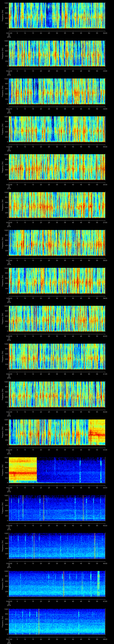
Task: Click the '8:47:00' time axis label
Action: (9, 639)
